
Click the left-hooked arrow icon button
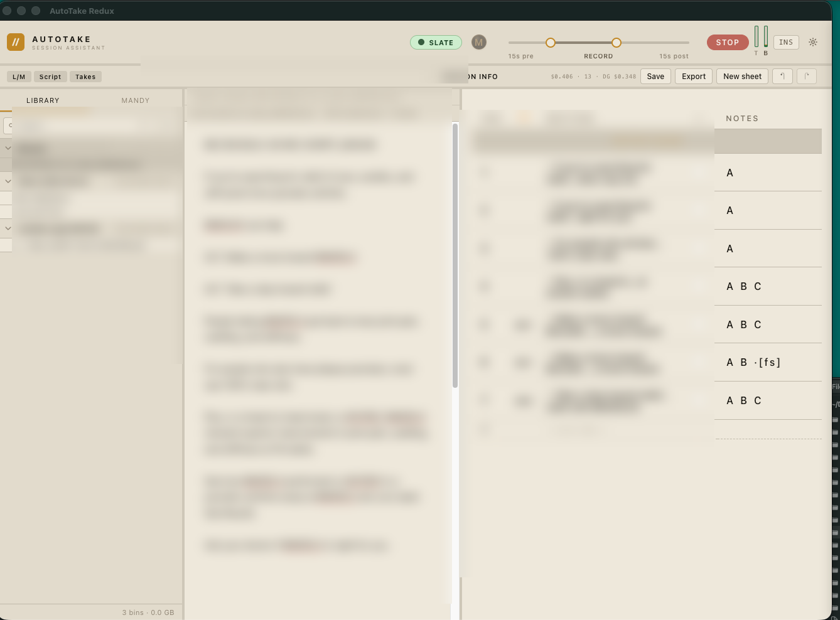[782, 76]
